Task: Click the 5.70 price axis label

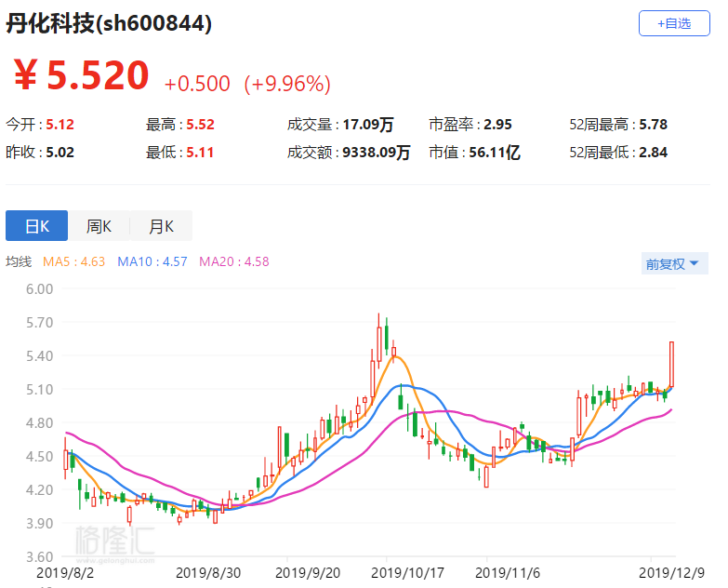Action: 39,322
